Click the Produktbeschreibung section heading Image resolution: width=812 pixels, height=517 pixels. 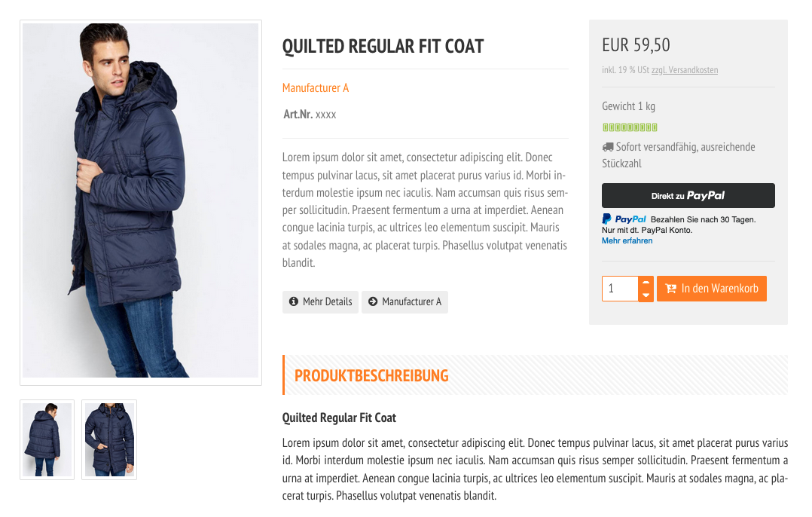(371, 375)
